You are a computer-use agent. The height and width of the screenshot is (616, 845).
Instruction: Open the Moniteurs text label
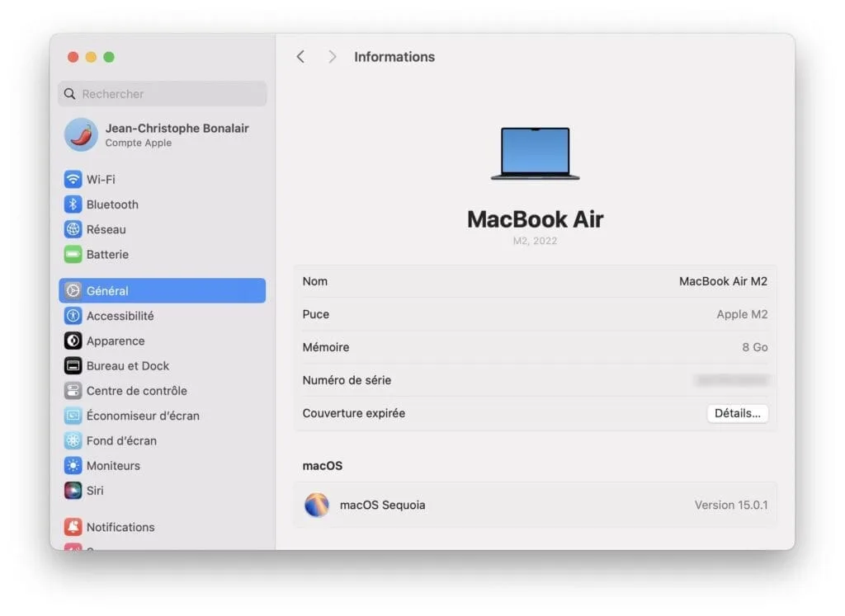[x=113, y=466]
